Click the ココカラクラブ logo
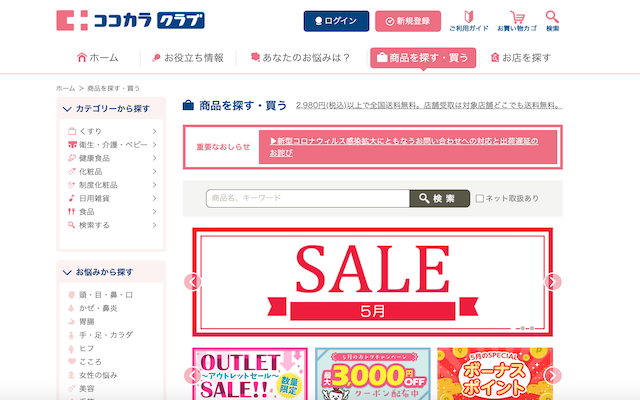 click(x=130, y=20)
